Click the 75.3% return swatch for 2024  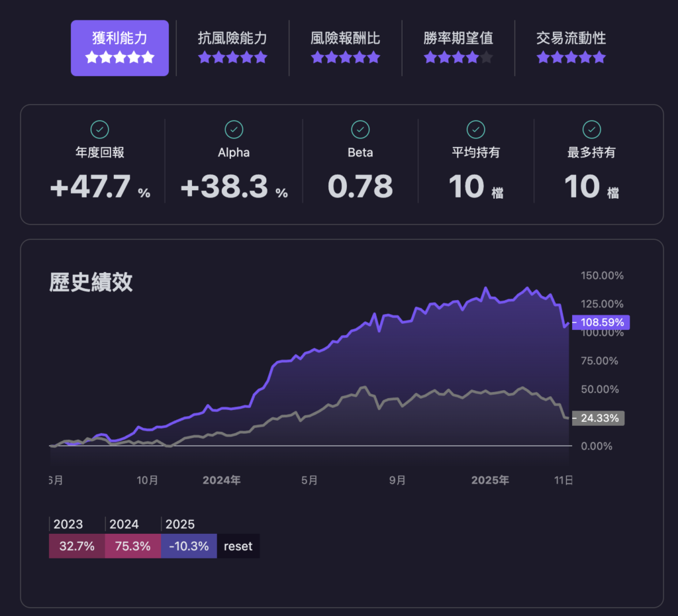tap(132, 546)
